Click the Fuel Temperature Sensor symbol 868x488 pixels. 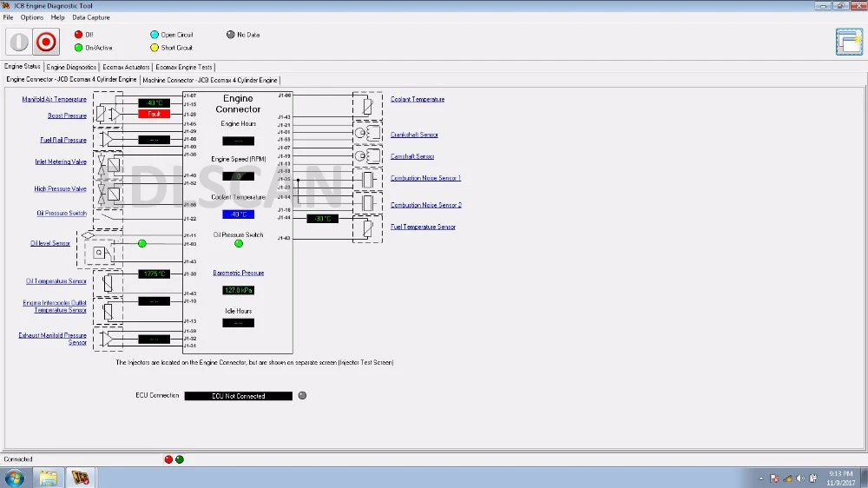367,228
